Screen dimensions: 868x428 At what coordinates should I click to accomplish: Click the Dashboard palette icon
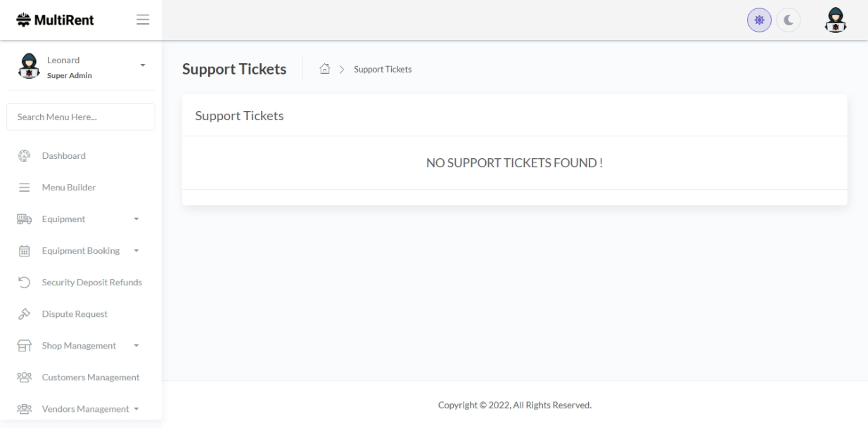click(x=23, y=155)
